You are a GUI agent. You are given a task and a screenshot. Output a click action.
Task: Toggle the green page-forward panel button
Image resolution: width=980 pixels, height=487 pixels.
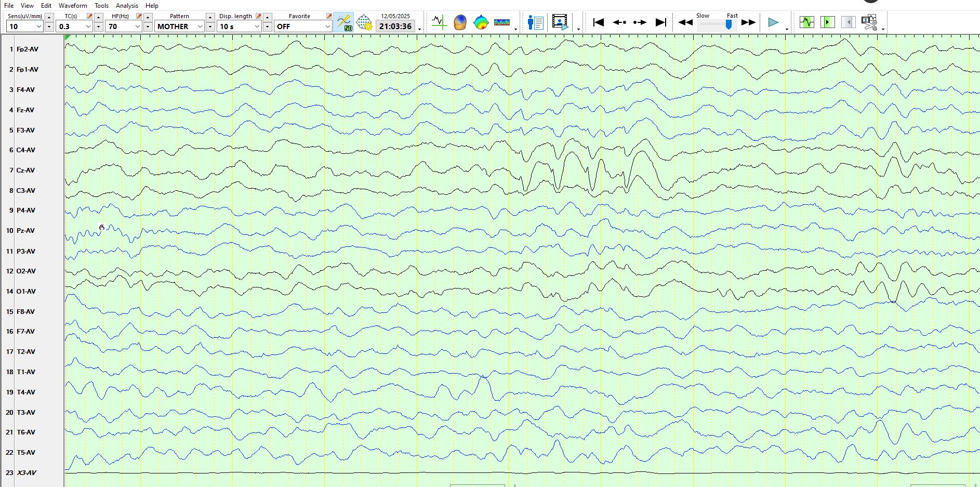[x=828, y=22]
